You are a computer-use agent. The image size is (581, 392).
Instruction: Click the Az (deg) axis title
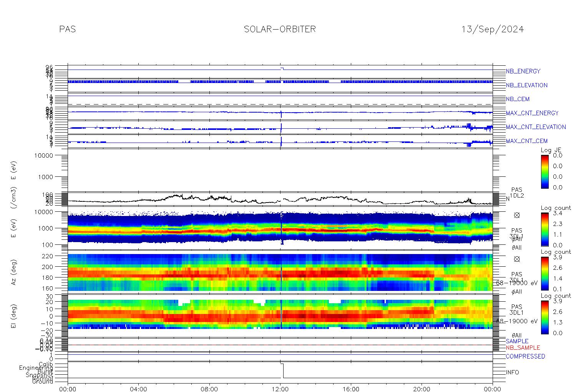pos(13,272)
